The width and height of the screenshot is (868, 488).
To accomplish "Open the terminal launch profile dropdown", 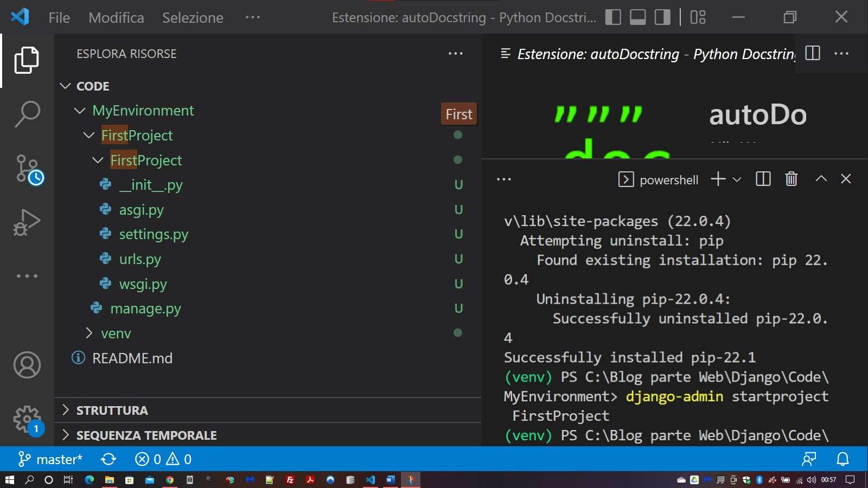I will click(x=737, y=179).
